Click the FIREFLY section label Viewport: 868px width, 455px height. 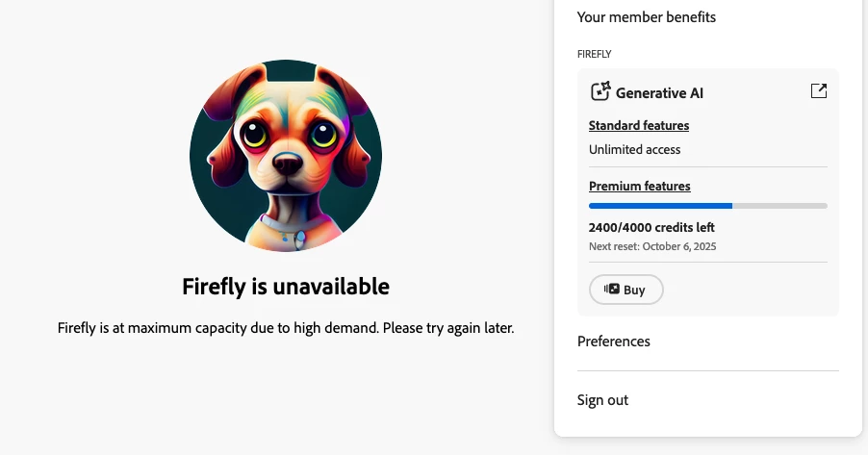pos(594,54)
